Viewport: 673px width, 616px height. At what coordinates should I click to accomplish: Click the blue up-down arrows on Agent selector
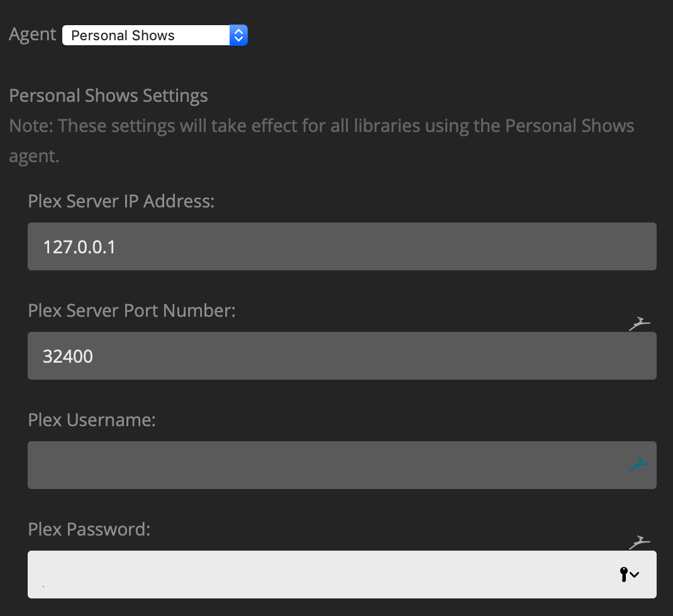tap(238, 36)
